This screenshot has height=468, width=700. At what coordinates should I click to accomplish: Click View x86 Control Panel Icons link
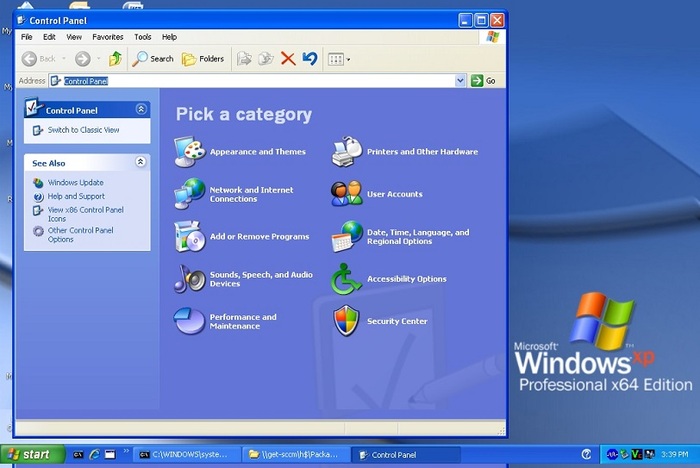click(85, 214)
